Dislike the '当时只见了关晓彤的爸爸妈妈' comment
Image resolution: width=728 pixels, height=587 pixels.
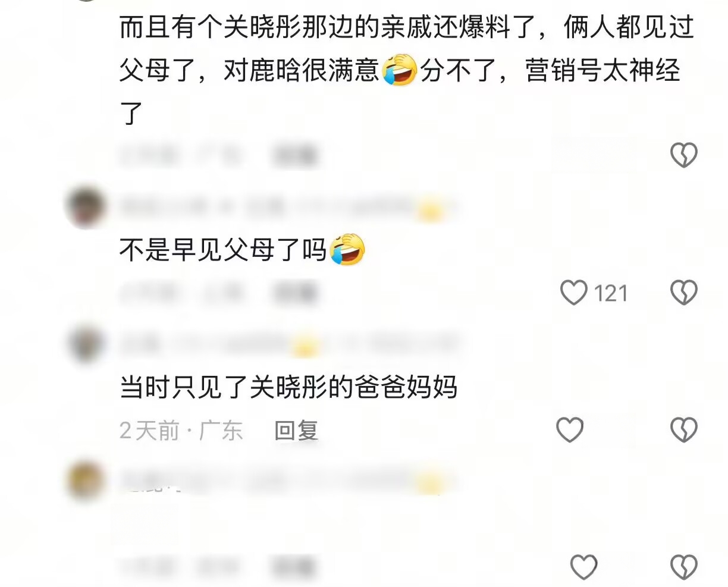click(x=684, y=429)
